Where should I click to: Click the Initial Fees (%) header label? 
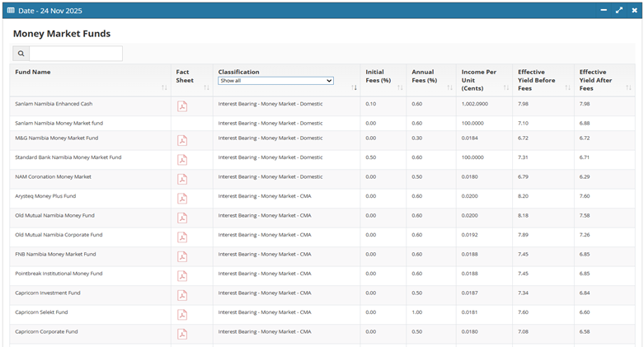(x=378, y=76)
